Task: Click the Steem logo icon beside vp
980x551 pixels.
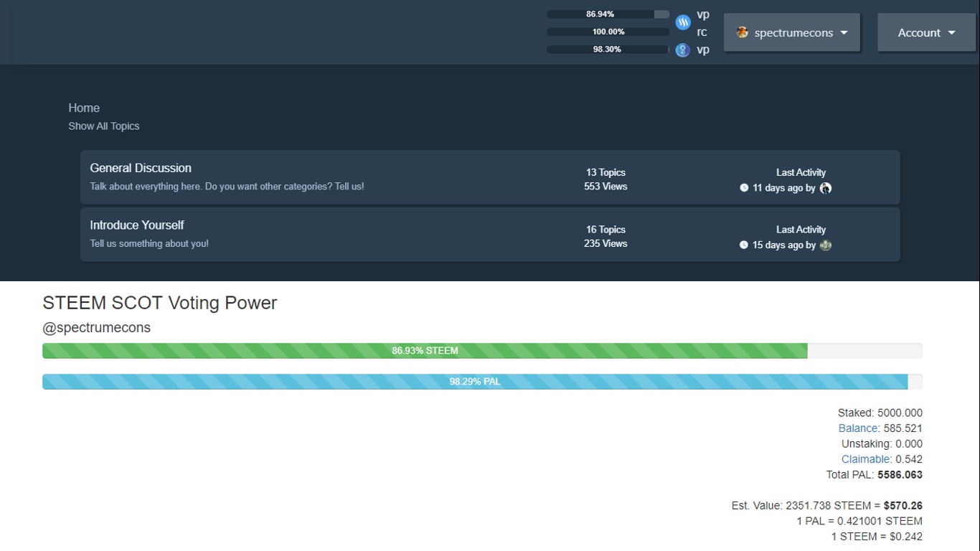Action: coord(683,23)
